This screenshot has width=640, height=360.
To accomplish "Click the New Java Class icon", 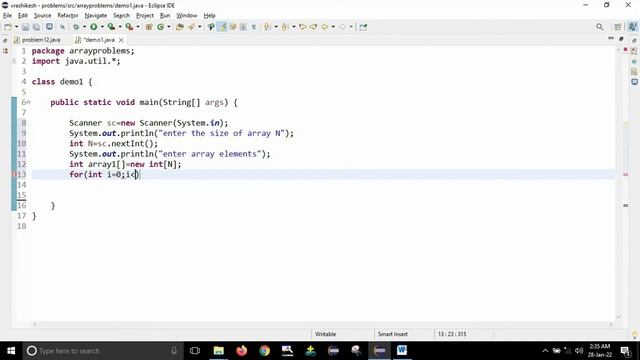I will coord(160,27).
